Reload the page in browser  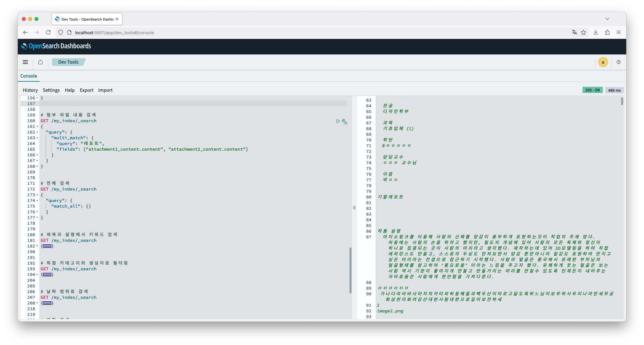point(48,32)
